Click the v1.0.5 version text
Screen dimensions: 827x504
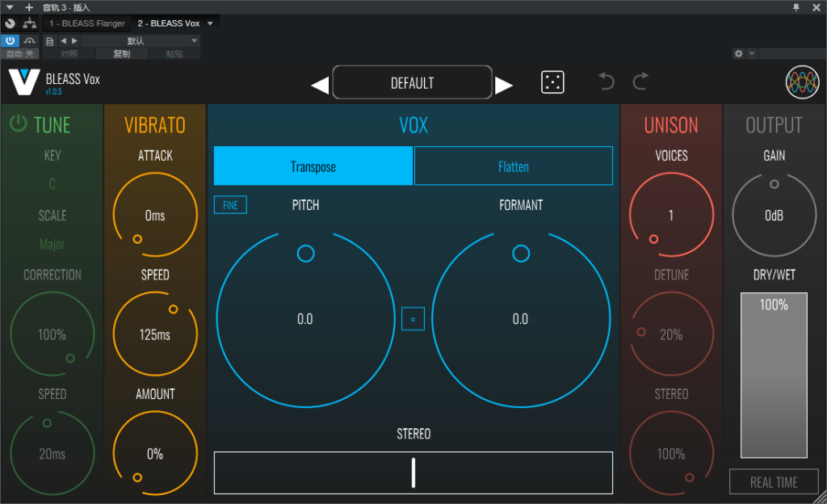53,92
